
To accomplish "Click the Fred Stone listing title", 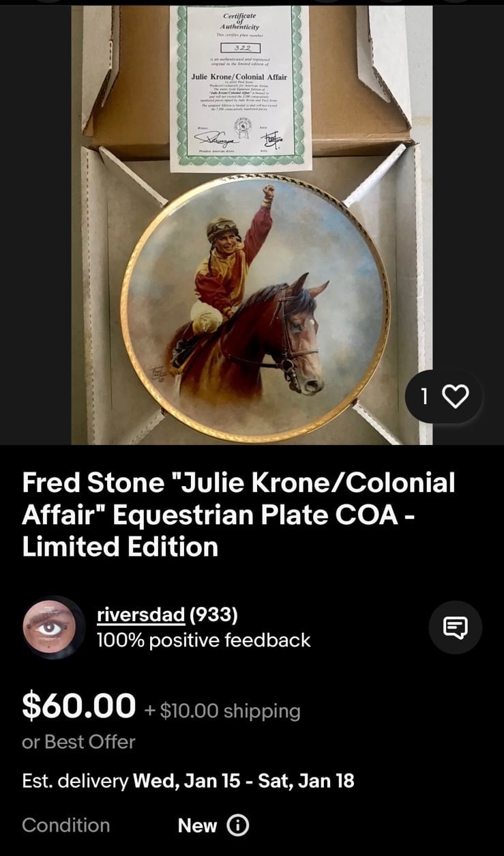I will pos(239,515).
